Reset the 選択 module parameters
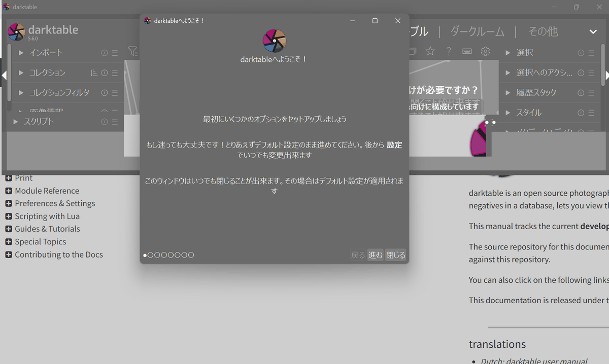The image size is (609, 364). pyautogui.click(x=581, y=53)
